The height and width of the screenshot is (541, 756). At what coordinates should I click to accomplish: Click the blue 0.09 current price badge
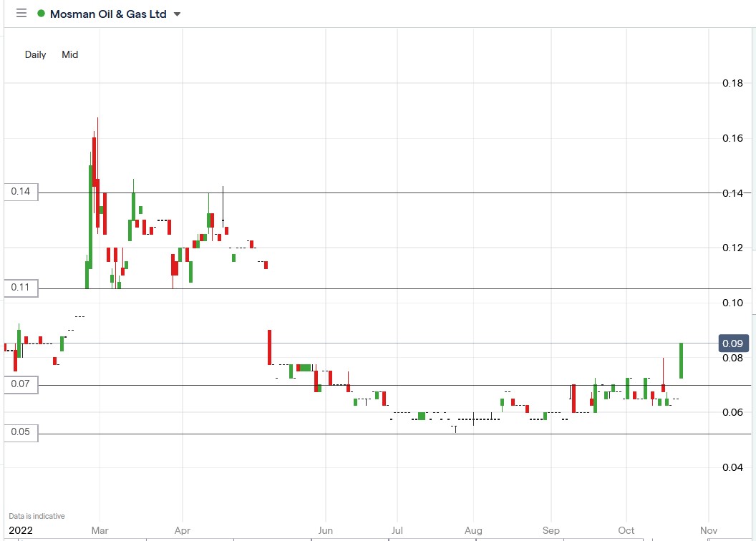tap(735, 343)
